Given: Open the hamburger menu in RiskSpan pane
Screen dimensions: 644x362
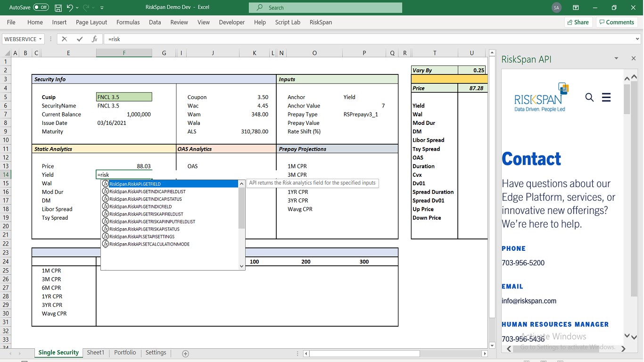Looking at the screenshot, I should [606, 97].
